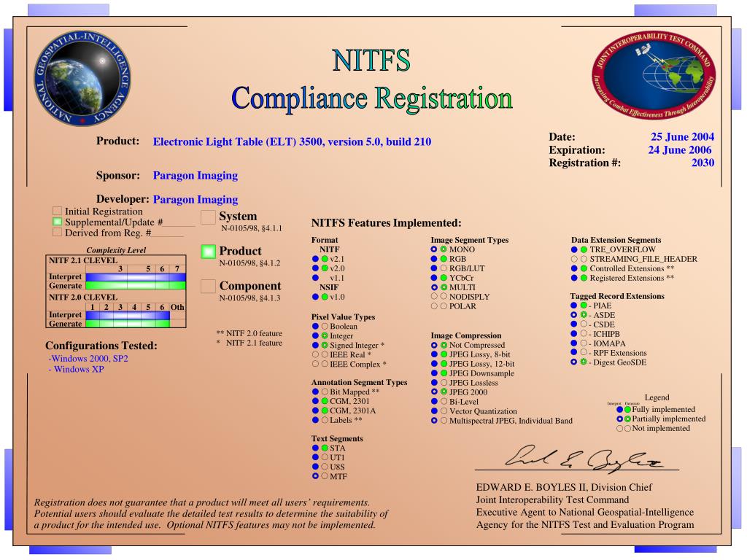This screenshot has width=747, height=560.
Task: Click the green Generate dot beside MONO
Action: (444, 249)
